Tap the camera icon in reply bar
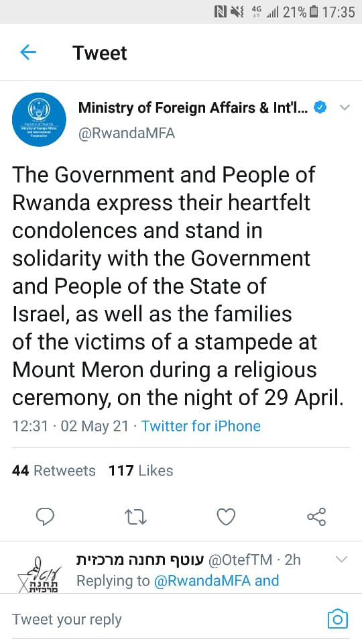Image resolution: width=362 pixels, height=644 pixels. (x=338, y=619)
